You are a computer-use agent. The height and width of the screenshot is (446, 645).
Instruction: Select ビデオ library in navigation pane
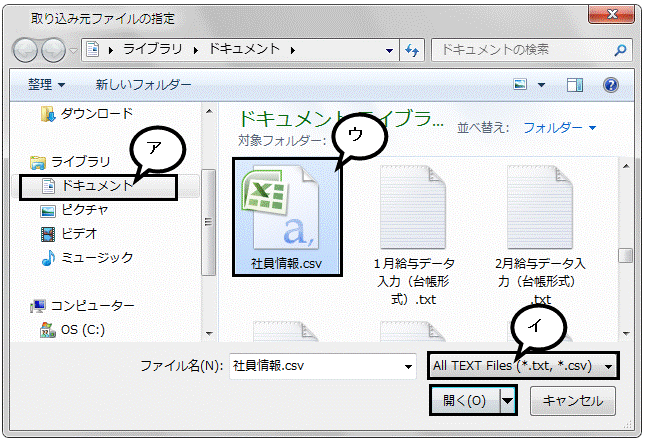click(69, 234)
